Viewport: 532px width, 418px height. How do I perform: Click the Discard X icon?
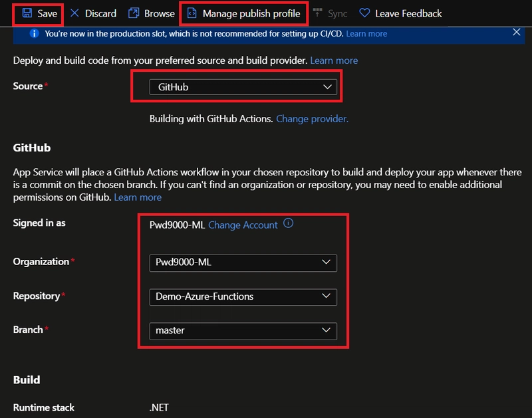point(74,13)
